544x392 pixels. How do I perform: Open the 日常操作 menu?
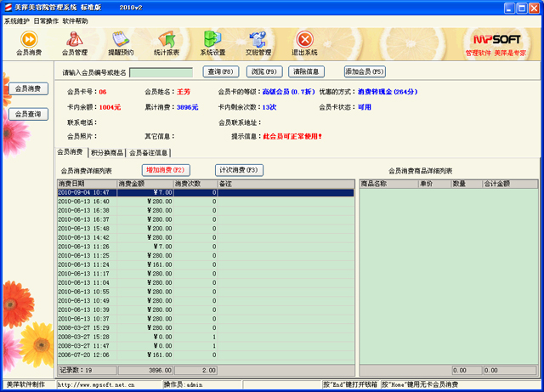tap(46, 20)
